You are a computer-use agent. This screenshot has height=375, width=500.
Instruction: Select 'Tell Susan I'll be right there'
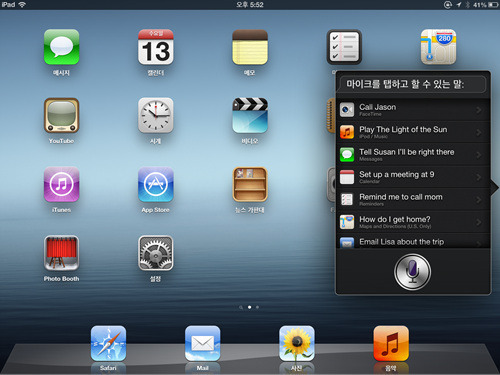pyautogui.click(x=413, y=155)
